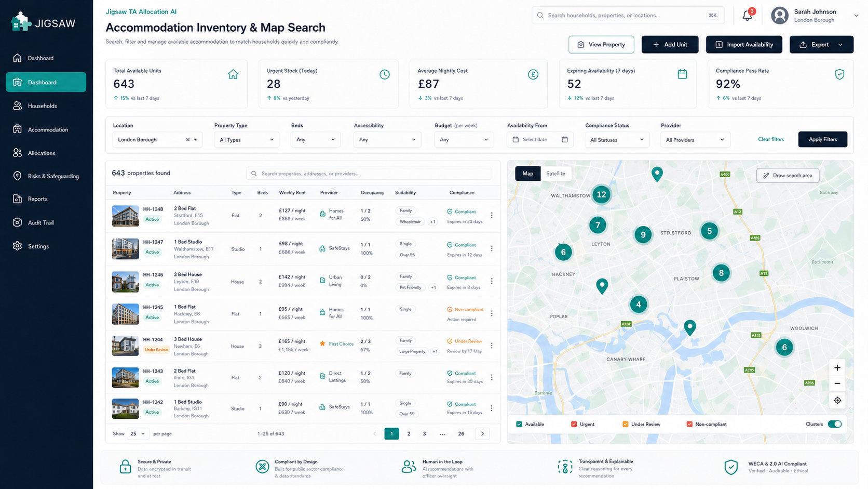Open row menu for HH-1247
Viewport: 868px width, 489px height.
(492, 248)
